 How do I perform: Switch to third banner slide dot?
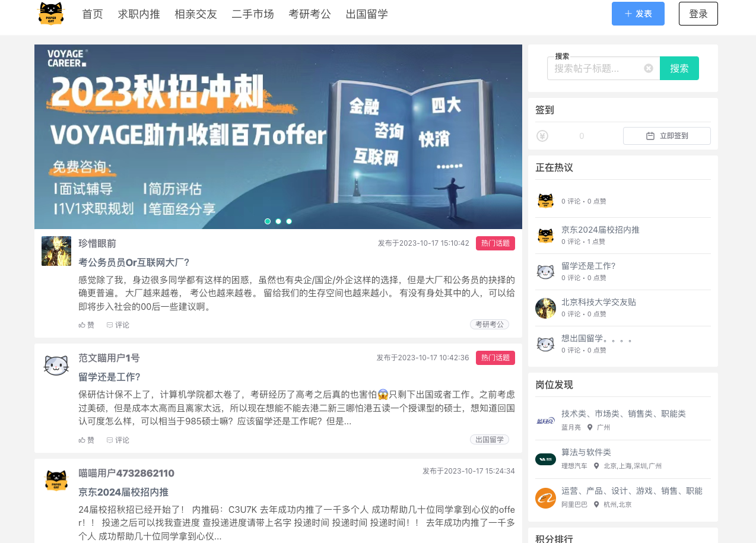289,221
